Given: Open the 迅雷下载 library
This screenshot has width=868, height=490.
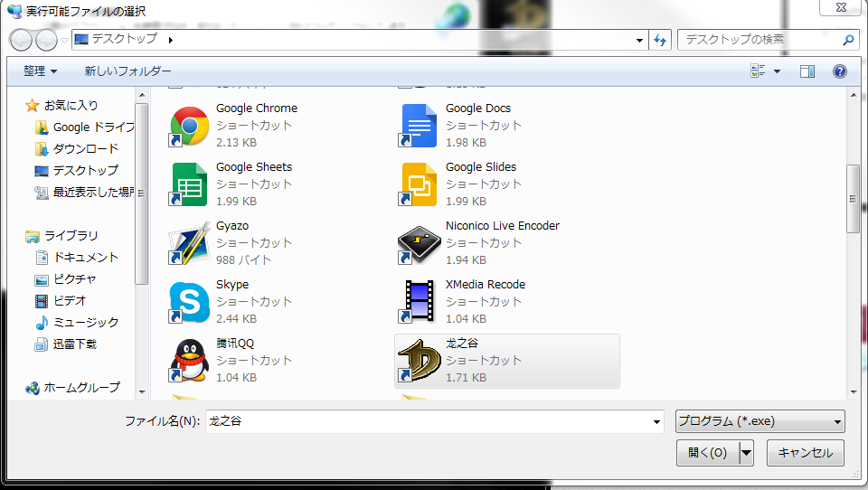Looking at the screenshot, I should point(65,344).
